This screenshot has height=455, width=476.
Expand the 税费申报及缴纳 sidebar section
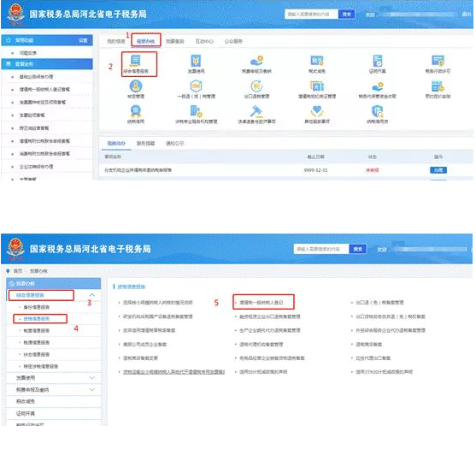(x=92, y=389)
